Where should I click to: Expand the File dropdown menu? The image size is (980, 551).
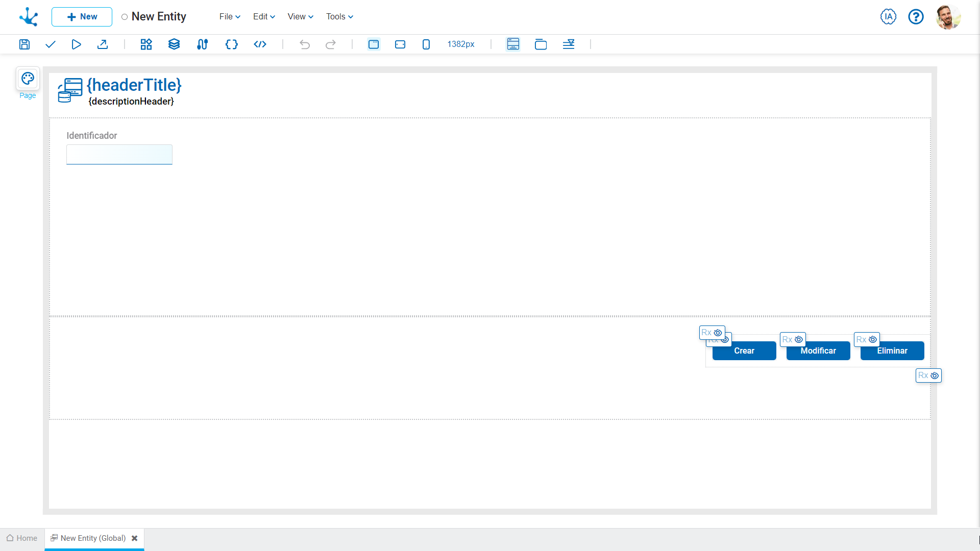pyautogui.click(x=230, y=17)
